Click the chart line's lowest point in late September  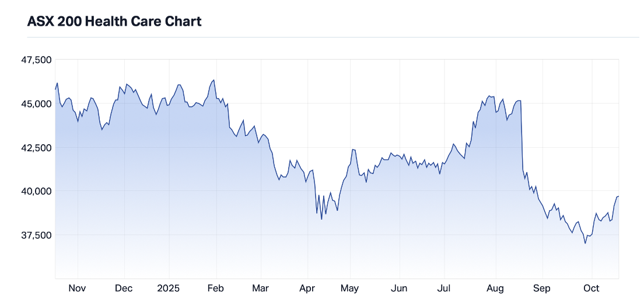click(x=585, y=243)
